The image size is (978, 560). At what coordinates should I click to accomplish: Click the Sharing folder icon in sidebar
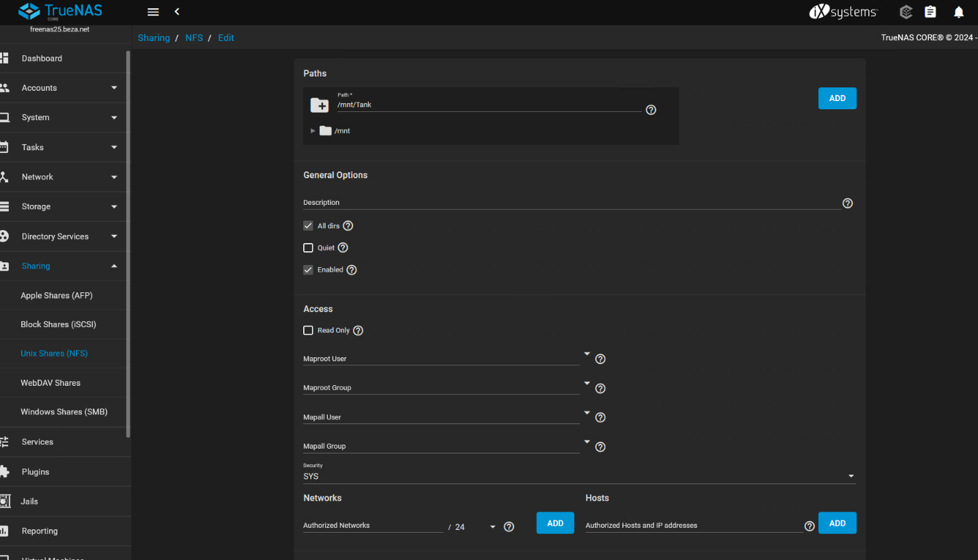point(4,266)
